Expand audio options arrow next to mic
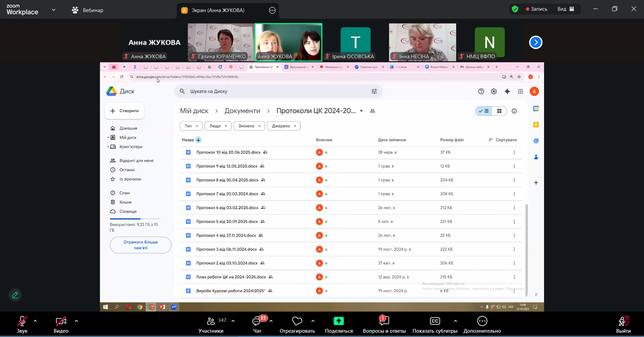This screenshot has height=337, width=644. [35, 321]
